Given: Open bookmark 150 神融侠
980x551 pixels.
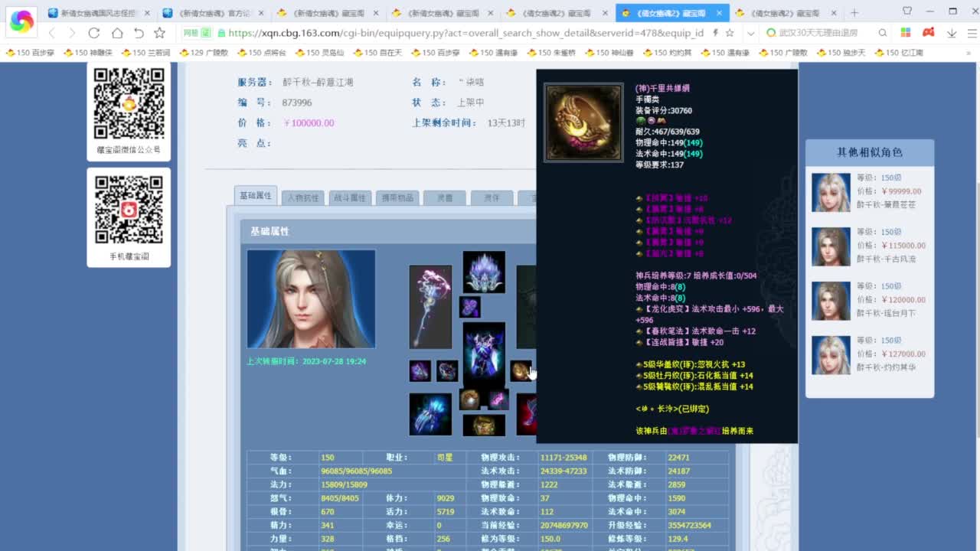Looking at the screenshot, I should (x=88, y=53).
